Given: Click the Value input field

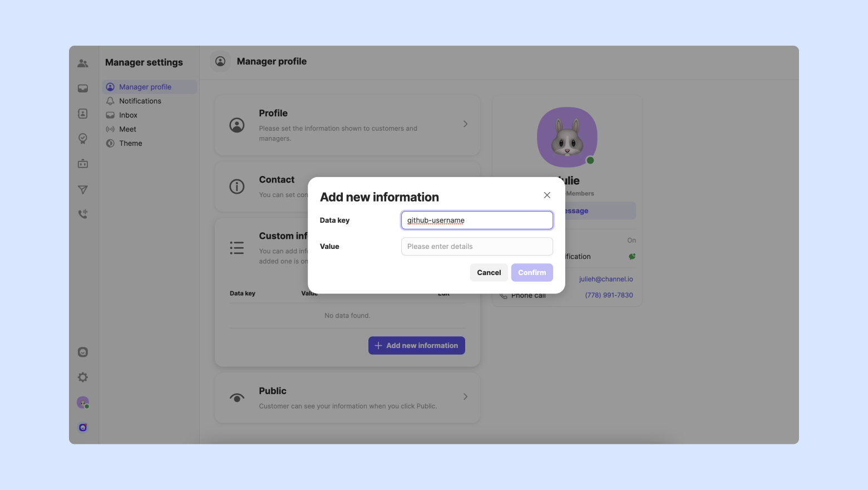Looking at the screenshot, I should 477,247.
